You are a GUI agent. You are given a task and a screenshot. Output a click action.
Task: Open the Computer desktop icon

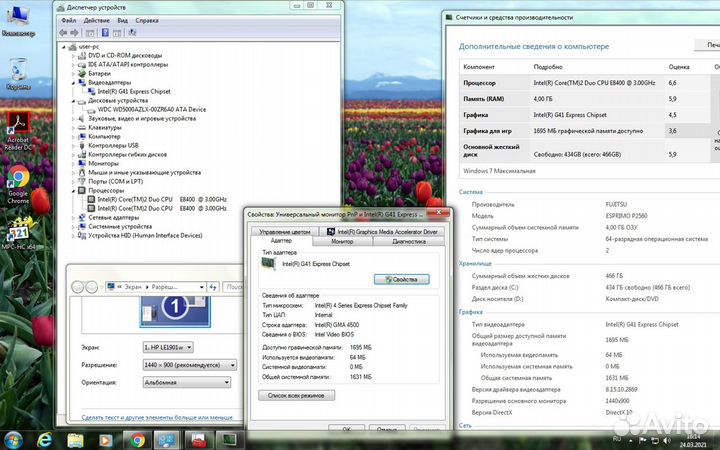pyautogui.click(x=18, y=21)
